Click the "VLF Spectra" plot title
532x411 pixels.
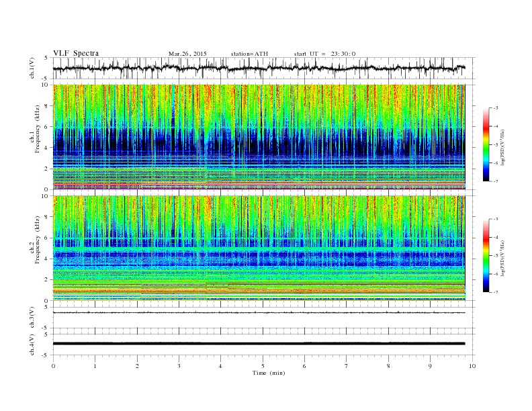click(x=76, y=53)
